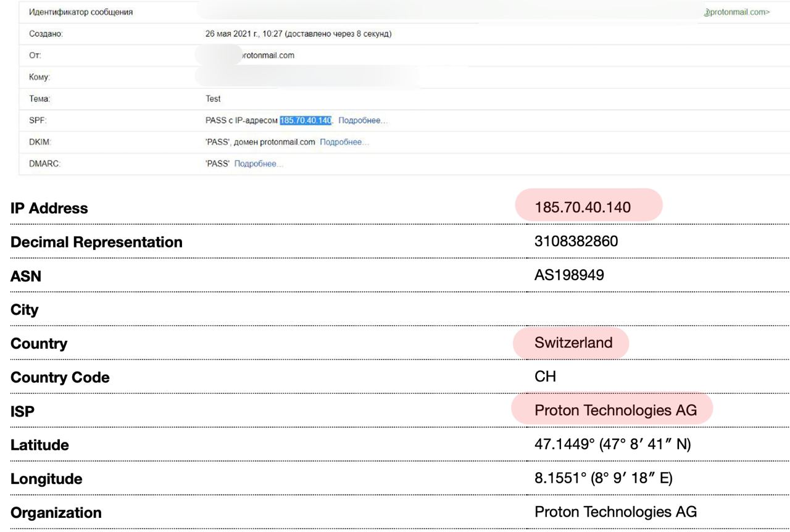Click the DMARC "'PASS'" result text
This screenshot has width=790, height=532.
pos(218,164)
